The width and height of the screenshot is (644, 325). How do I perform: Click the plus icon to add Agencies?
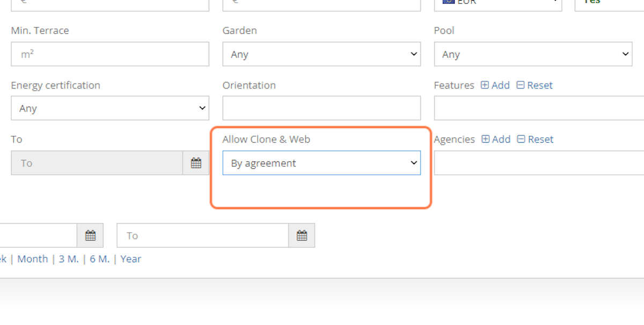pyautogui.click(x=486, y=139)
